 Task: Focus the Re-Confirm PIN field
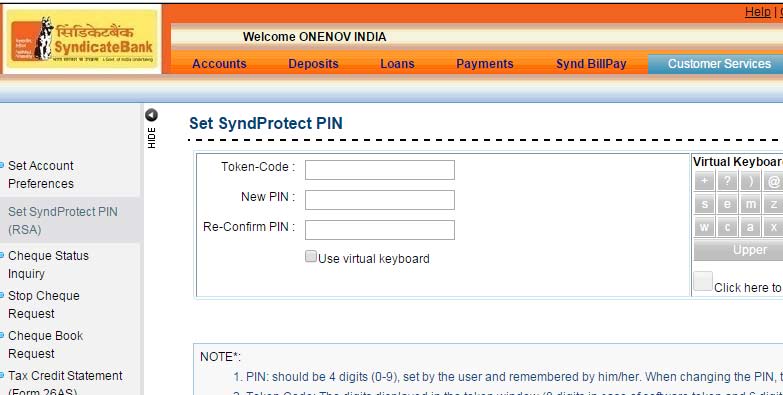click(380, 230)
